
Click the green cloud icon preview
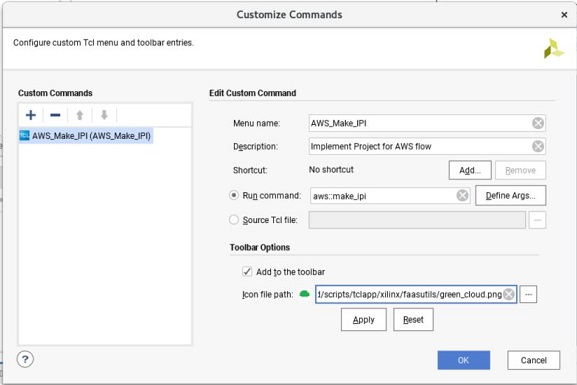(x=304, y=294)
